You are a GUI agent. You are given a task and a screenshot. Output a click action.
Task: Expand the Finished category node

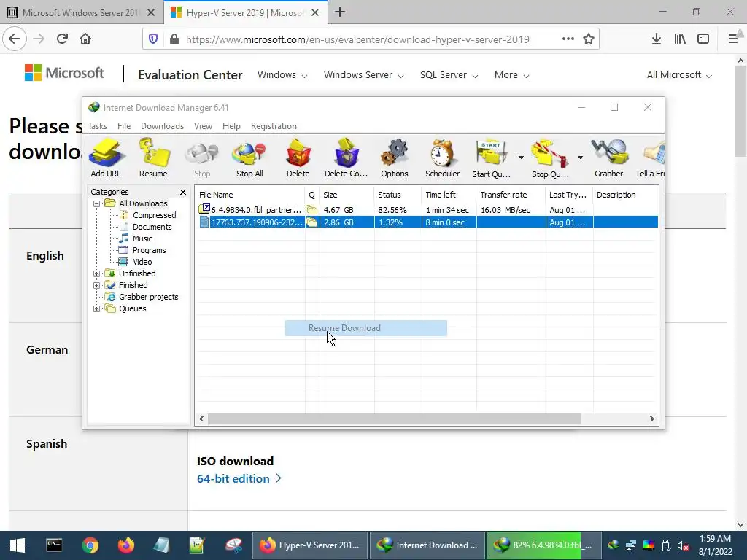[97, 285]
